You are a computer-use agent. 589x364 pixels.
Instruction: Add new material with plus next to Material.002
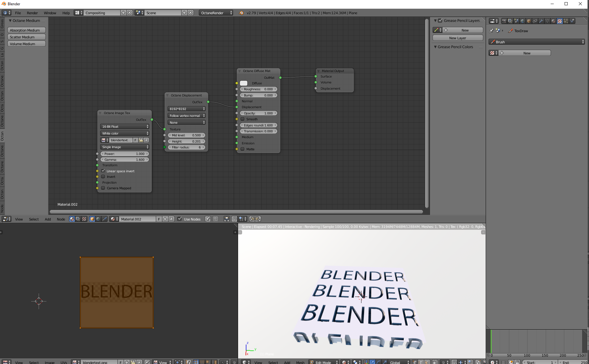point(165,219)
